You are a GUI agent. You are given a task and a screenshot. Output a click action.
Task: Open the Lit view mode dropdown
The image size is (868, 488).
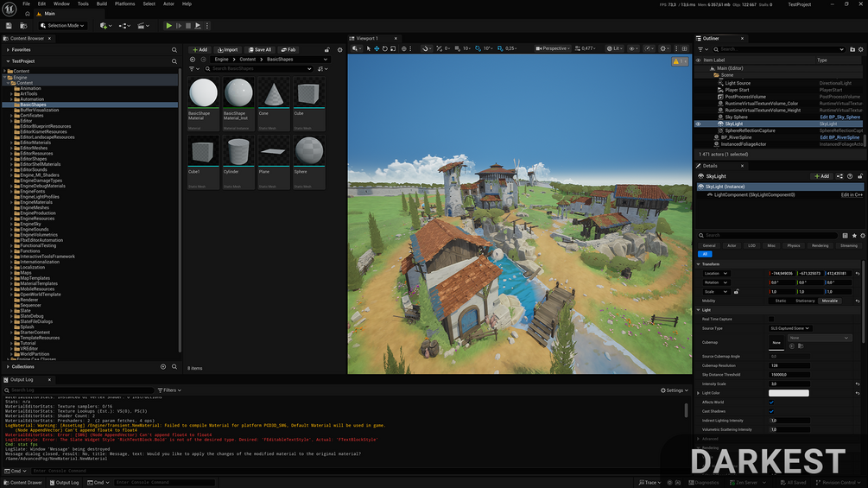(x=614, y=48)
